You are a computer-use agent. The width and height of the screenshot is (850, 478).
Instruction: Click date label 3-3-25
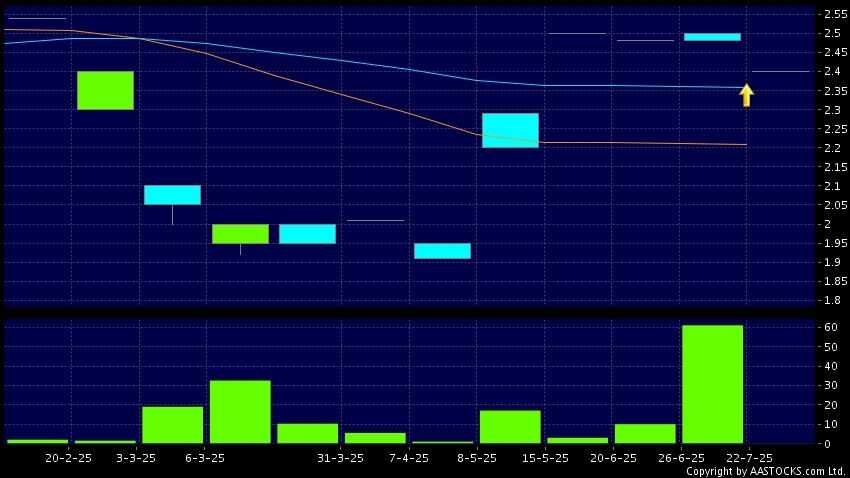(136, 458)
